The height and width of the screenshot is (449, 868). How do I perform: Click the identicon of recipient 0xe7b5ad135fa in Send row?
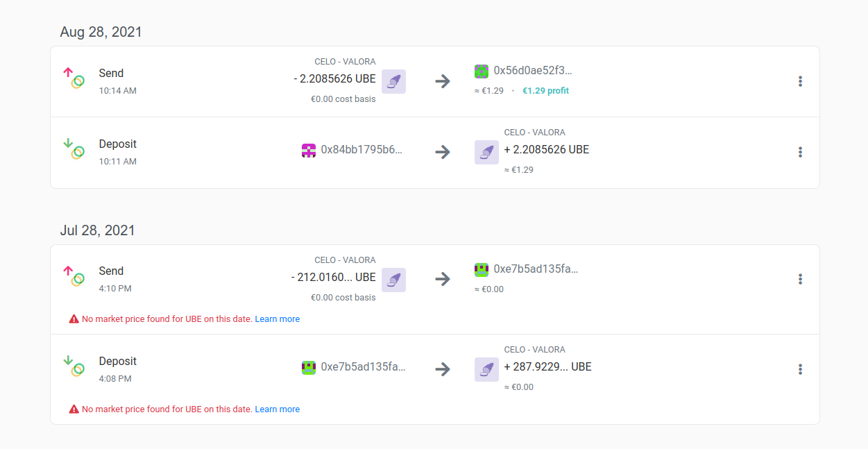pyautogui.click(x=482, y=269)
